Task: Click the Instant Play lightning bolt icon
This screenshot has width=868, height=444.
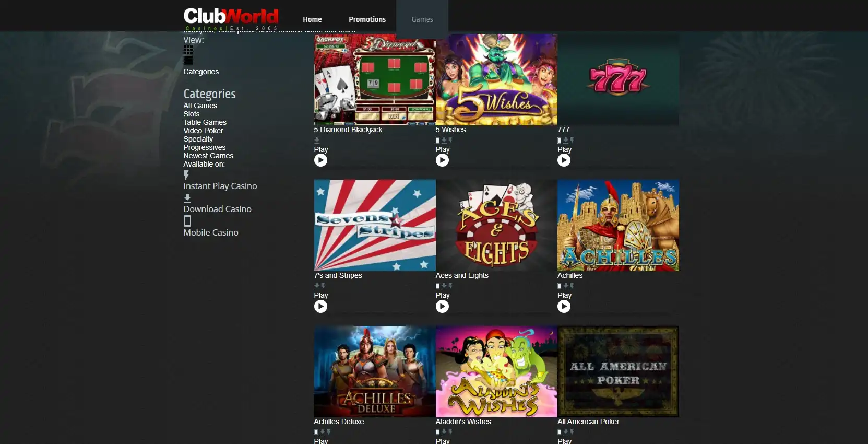Action: point(186,174)
